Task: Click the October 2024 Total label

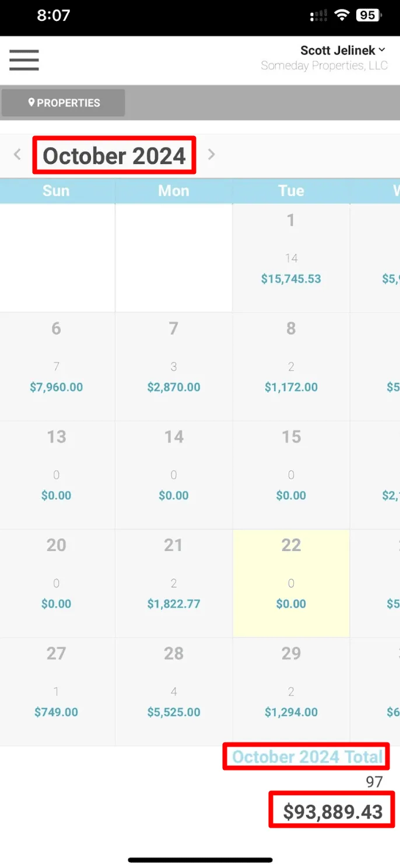Action: pyautogui.click(x=307, y=757)
